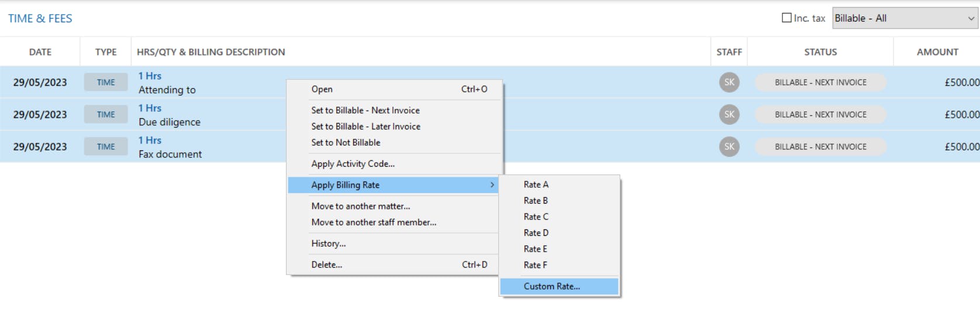Click the SK staff avatar for Attending to
The image size is (980, 316).
729,83
